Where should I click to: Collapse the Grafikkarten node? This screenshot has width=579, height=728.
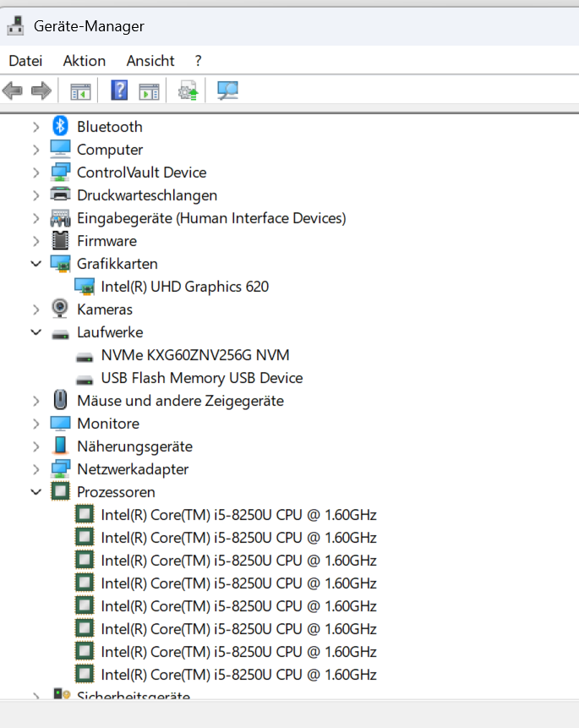click(x=36, y=263)
